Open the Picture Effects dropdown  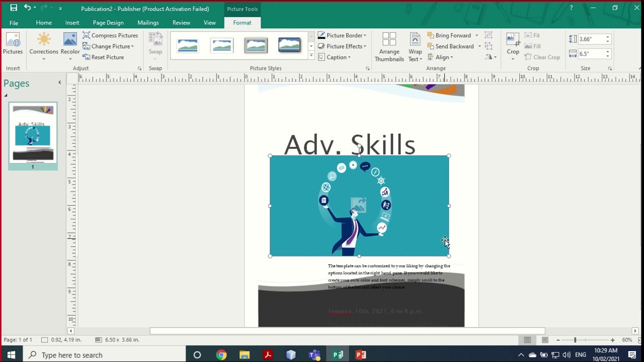pos(342,46)
